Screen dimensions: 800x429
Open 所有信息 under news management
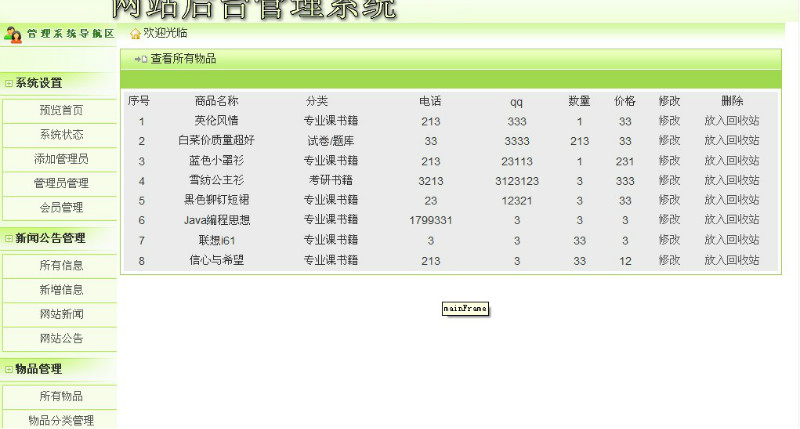pyautogui.click(x=61, y=265)
